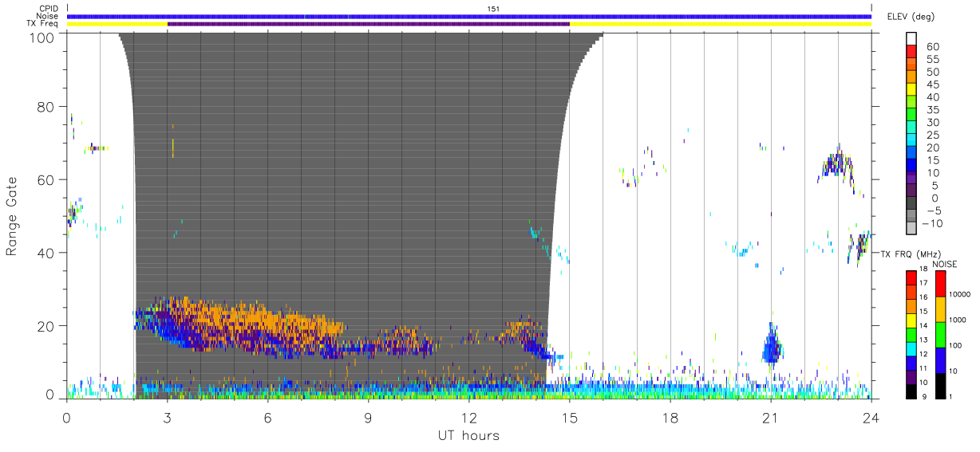Viewport: 980px width, 452px height.
Task: Click the purple echo cluster at 23 UT near gate 63
Action: 838,165
